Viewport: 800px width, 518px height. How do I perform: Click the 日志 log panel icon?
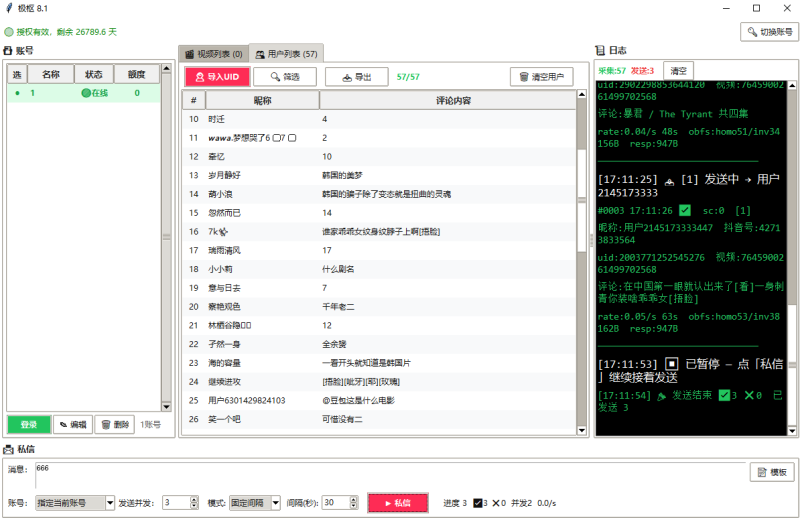[600, 50]
